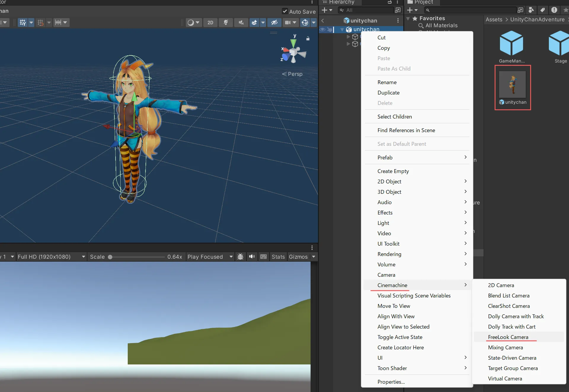
Task: Open Scene camera settings
Action: click(290, 23)
